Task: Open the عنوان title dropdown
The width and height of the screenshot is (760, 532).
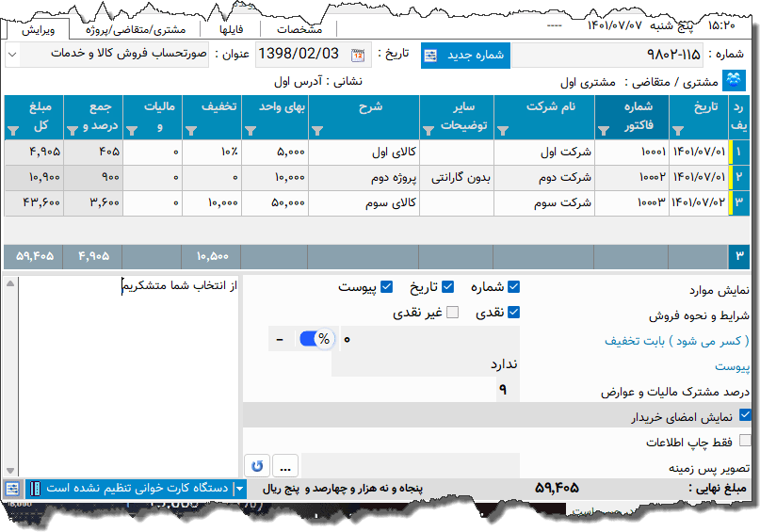Action: [12, 55]
